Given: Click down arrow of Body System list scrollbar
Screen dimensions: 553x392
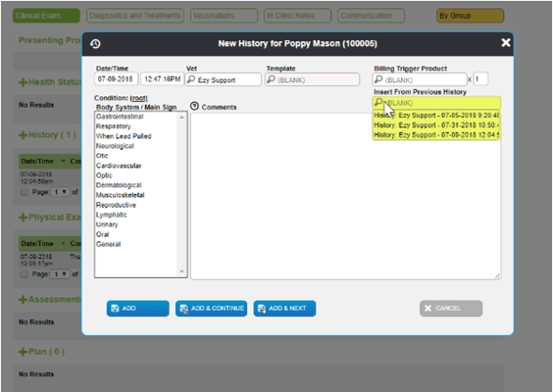Looking at the screenshot, I should (182, 271).
